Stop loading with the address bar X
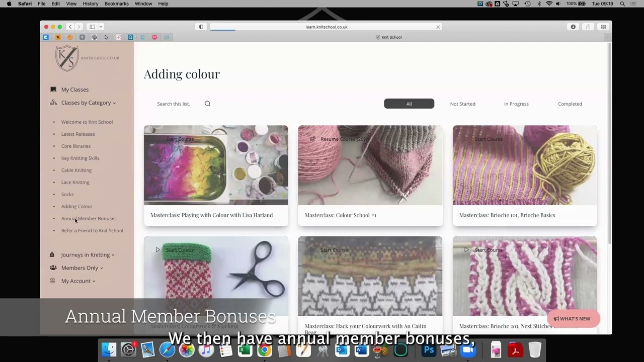Screen dimensions: 644x362 [x=438, y=27]
